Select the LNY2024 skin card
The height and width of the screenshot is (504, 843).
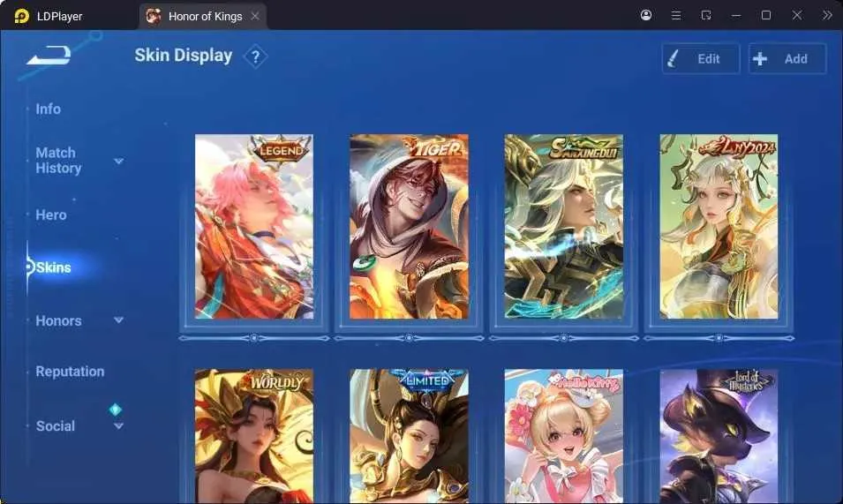(x=719, y=227)
